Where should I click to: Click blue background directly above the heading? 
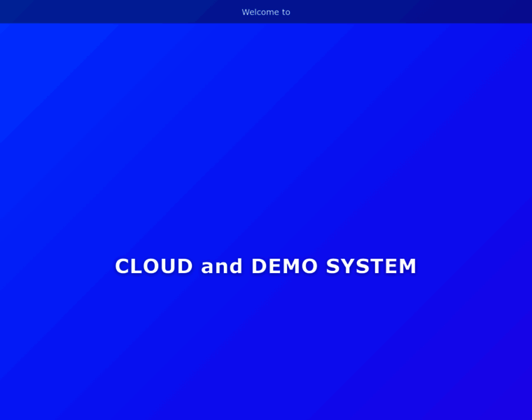click(x=266, y=210)
